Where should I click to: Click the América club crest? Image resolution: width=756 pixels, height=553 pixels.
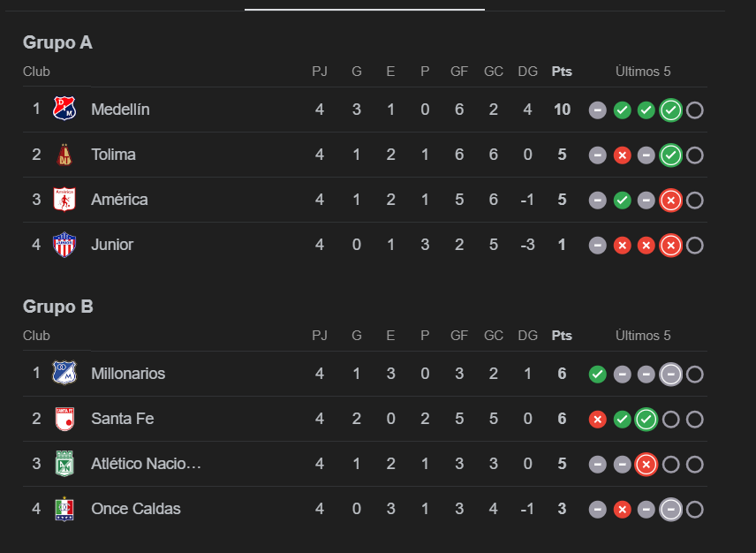click(x=64, y=199)
